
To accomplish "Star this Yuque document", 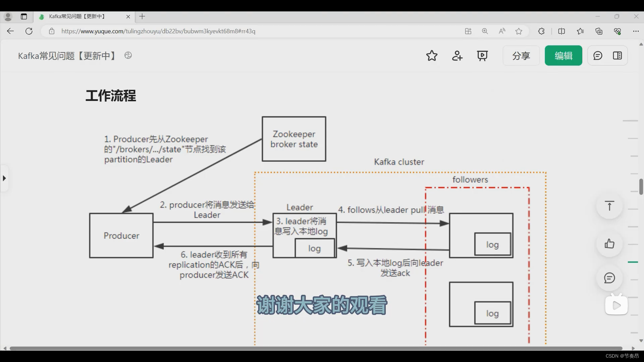I will click(x=432, y=56).
